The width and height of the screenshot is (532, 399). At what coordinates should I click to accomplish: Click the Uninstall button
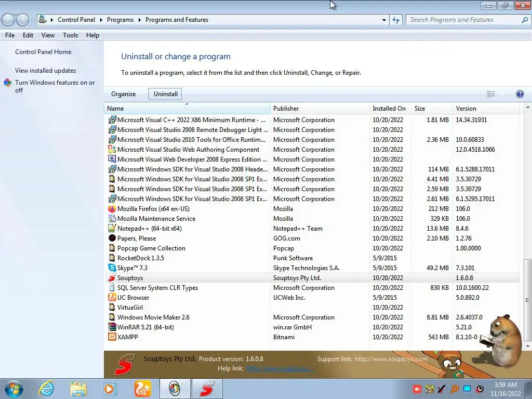click(x=165, y=94)
